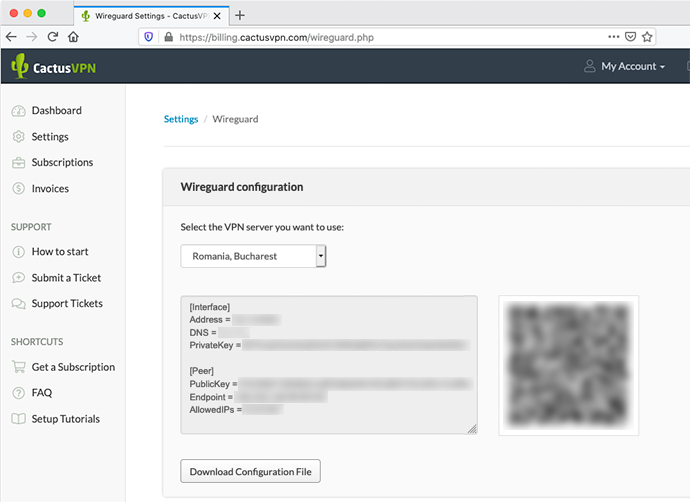Click the Subscriptions briefcase icon

click(18, 163)
